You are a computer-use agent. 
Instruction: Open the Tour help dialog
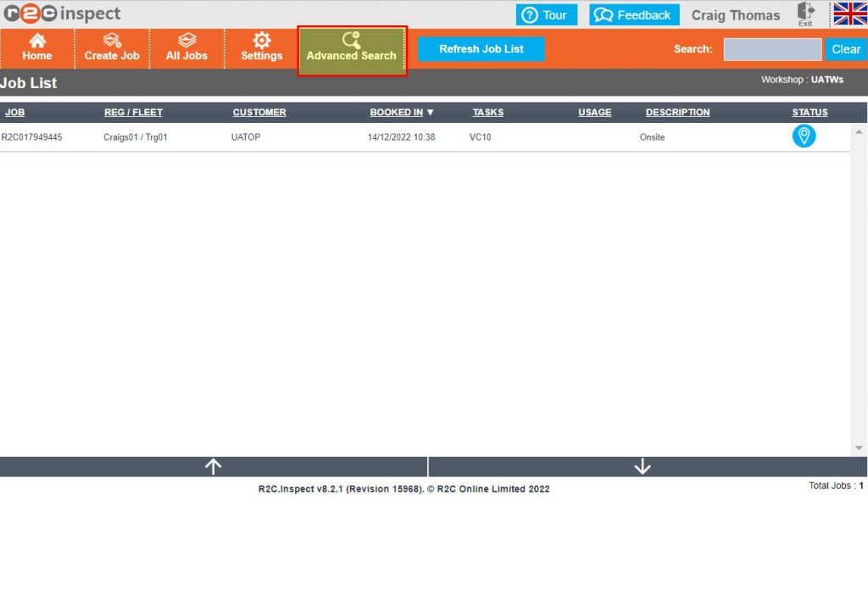(546, 14)
